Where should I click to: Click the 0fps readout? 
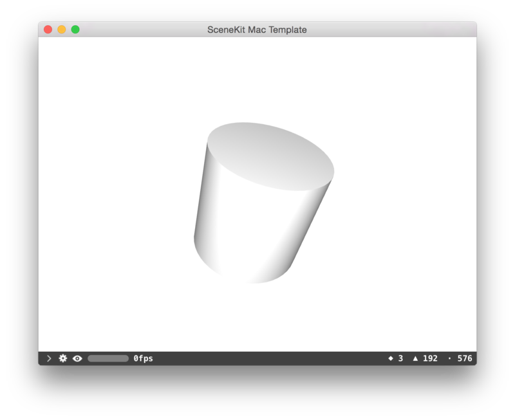[143, 358]
